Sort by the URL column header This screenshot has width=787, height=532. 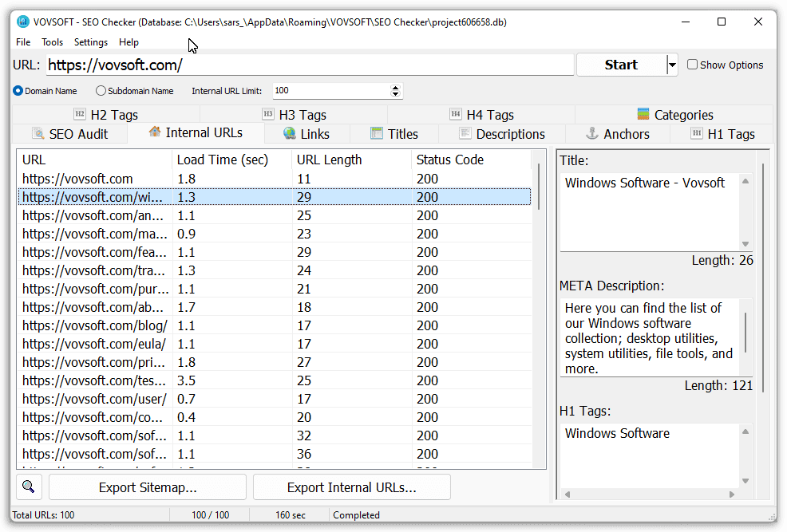(95, 160)
